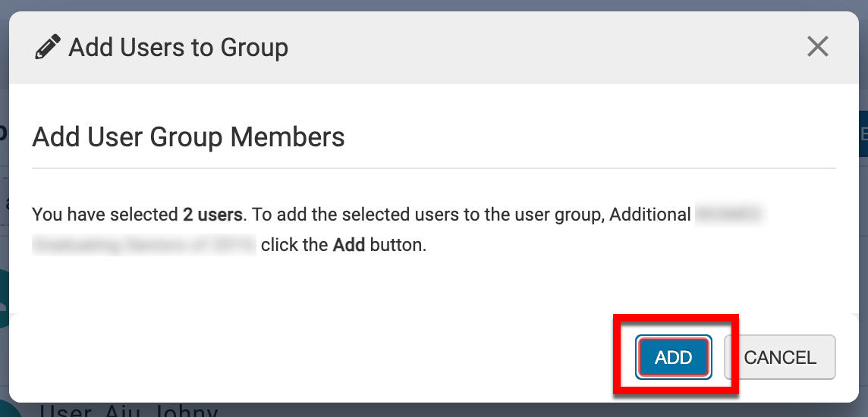Click the gray header bar of the dialog

(531, 47)
